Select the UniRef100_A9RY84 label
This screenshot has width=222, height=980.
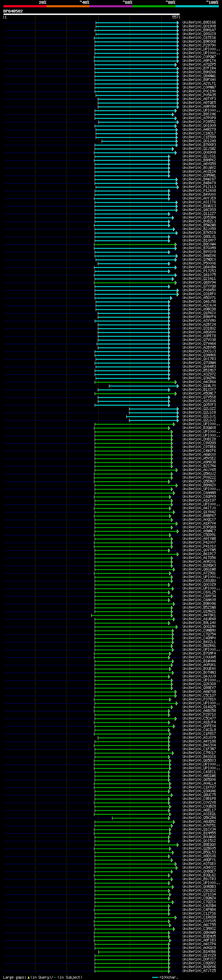point(199,106)
